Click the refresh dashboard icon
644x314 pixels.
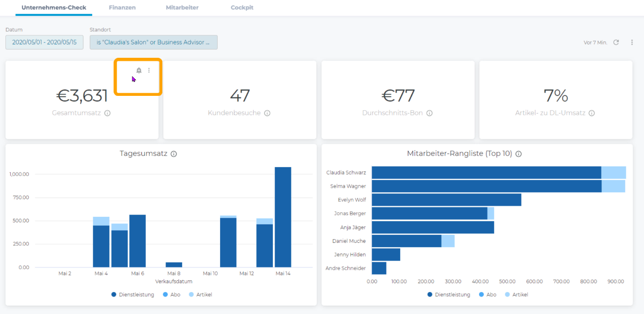pos(616,42)
